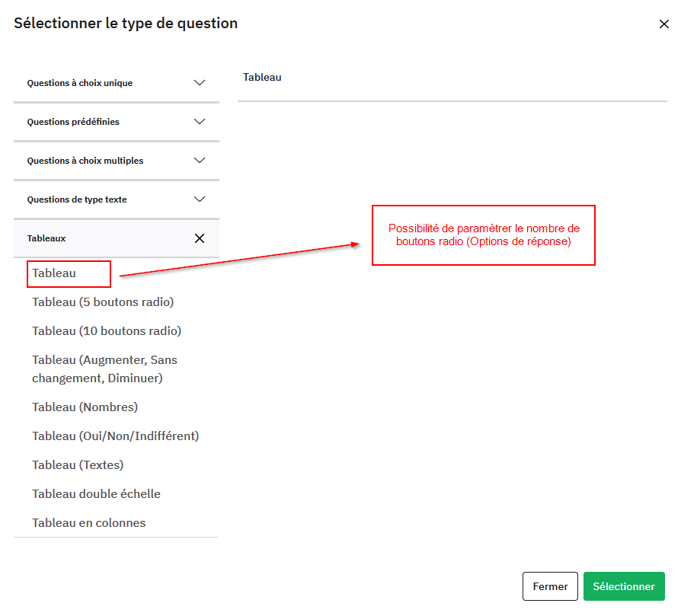Expand Questions à choix multiples section
Image resolution: width=681 pixels, height=616 pixels.
[x=200, y=161]
